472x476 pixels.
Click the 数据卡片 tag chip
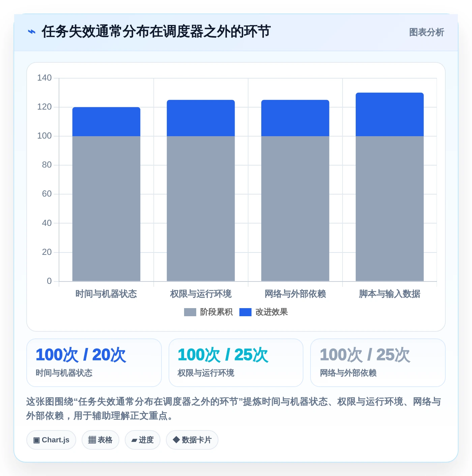click(x=192, y=440)
